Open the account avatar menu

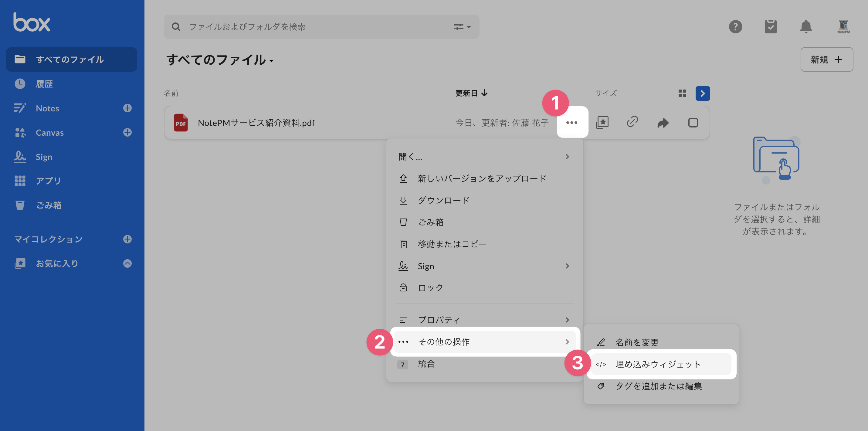tap(843, 27)
